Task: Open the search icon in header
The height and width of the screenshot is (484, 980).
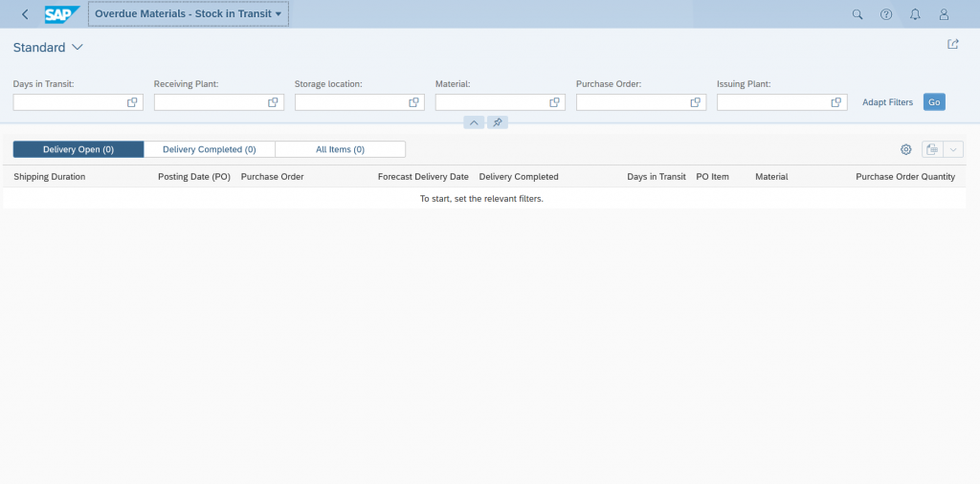Action: tap(857, 14)
